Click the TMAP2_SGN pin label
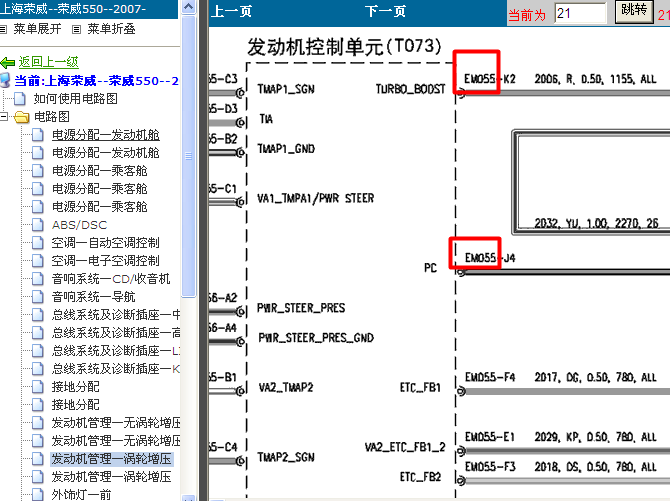 [x=286, y=457]
